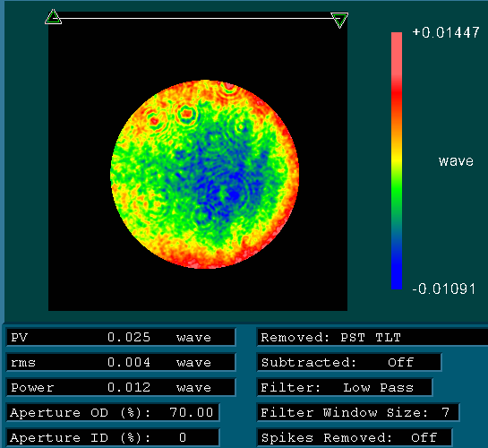Viewport: 488px width, 448px height.
Task: Click the white slice line between markers
Action: (196, 19)
